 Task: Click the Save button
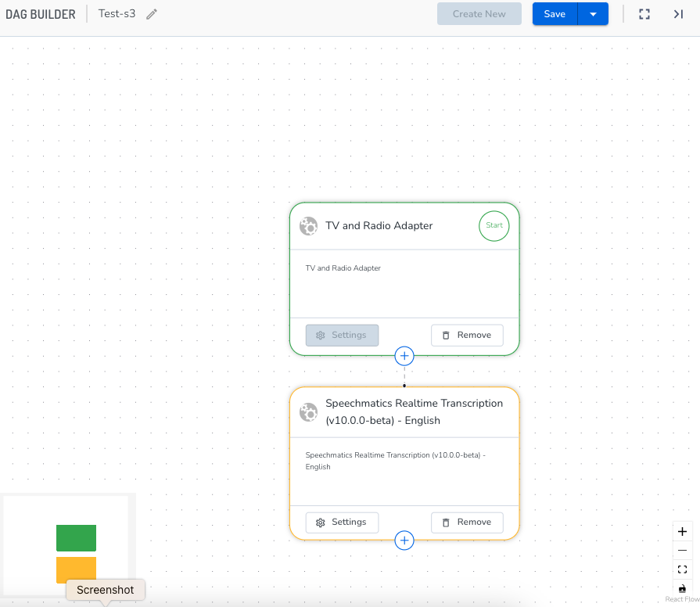pos(555,14)
